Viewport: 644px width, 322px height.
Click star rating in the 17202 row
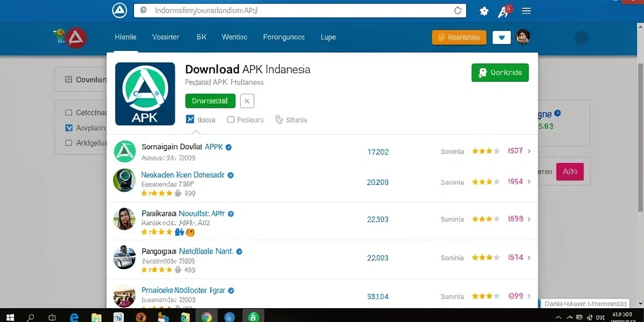[486, 151]
